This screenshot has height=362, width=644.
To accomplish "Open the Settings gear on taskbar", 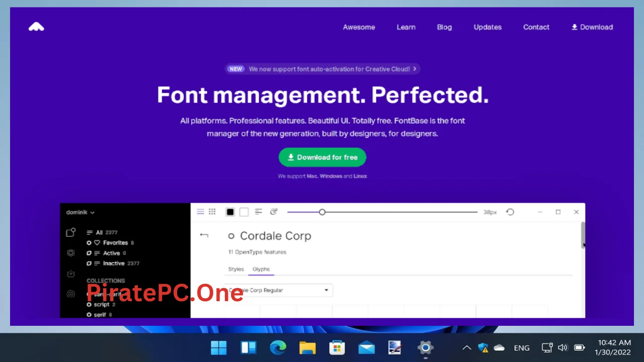I will (426, 347).
